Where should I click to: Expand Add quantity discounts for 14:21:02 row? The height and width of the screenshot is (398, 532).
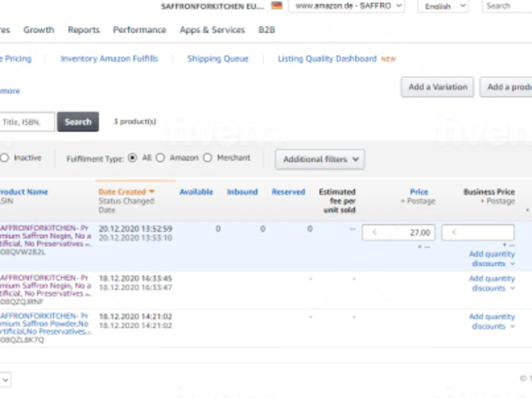(492, 321)
